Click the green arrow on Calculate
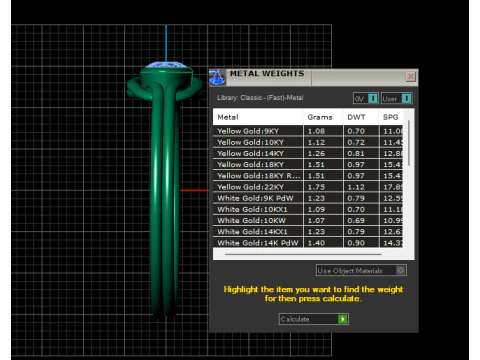480x360 pixels. point(343,319)
